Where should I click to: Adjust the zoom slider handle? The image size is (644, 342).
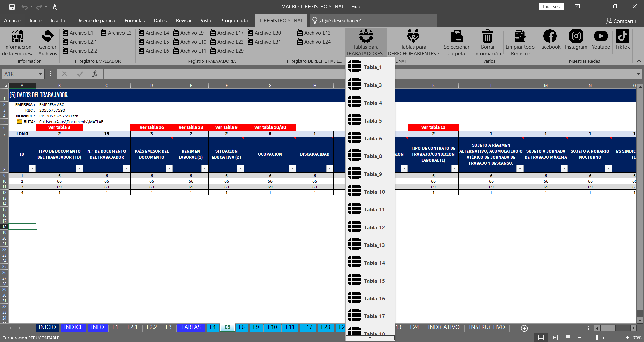pos(597,338)
